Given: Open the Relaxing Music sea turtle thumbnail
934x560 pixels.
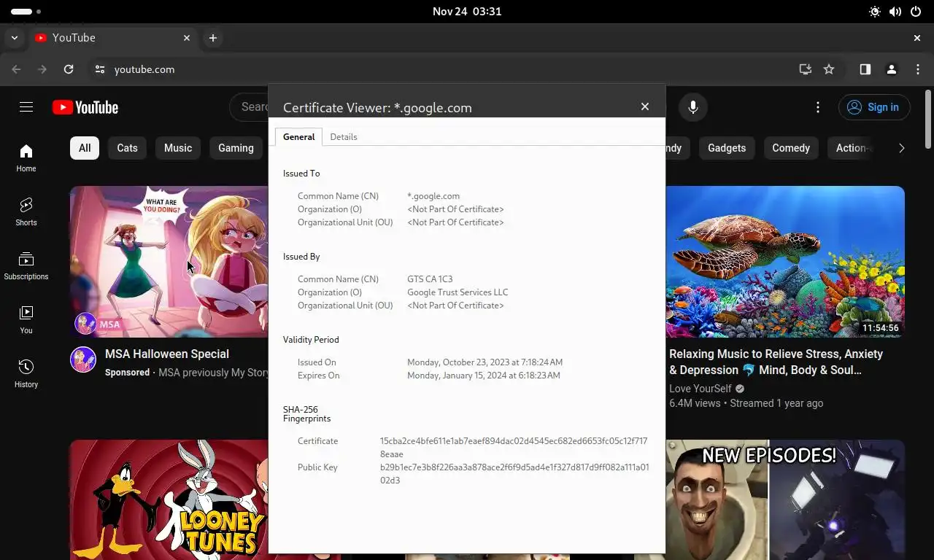Looking at the screenshot, I should point(785,262).
